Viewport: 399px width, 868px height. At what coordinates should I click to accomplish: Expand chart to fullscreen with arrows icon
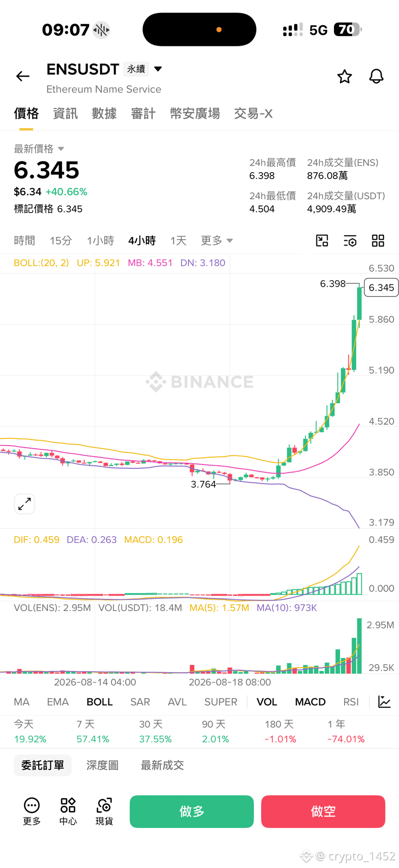click(x=25, y=504)
